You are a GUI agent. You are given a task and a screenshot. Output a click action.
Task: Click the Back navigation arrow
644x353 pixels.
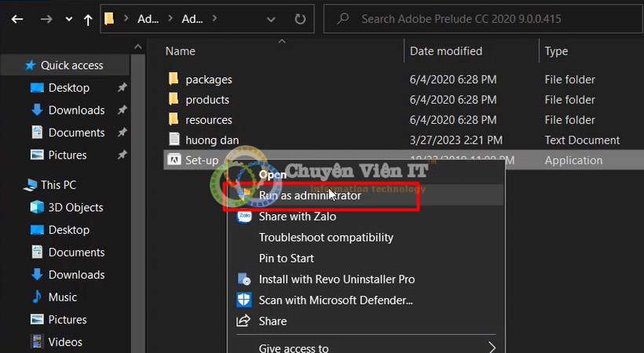(x=16, y=17)
